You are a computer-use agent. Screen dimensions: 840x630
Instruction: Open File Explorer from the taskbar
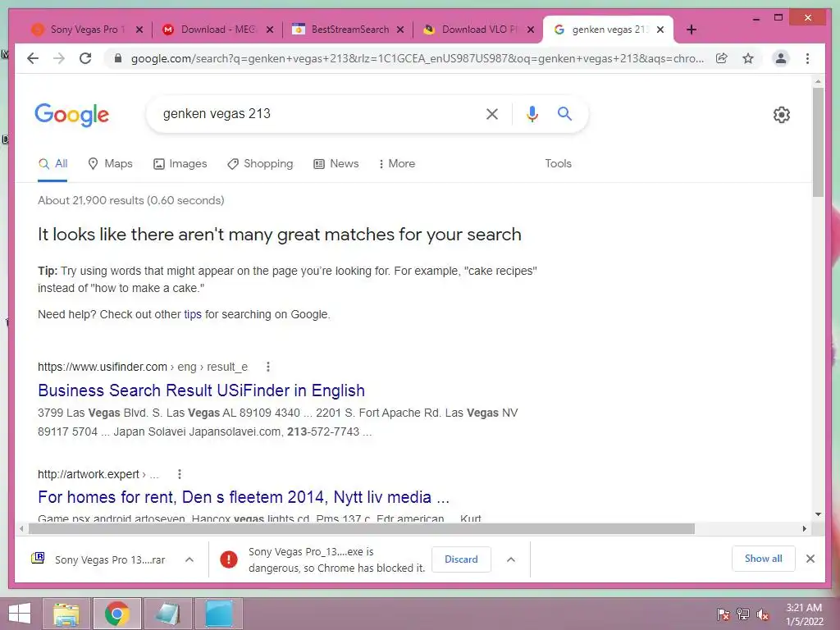coord(66,614)
